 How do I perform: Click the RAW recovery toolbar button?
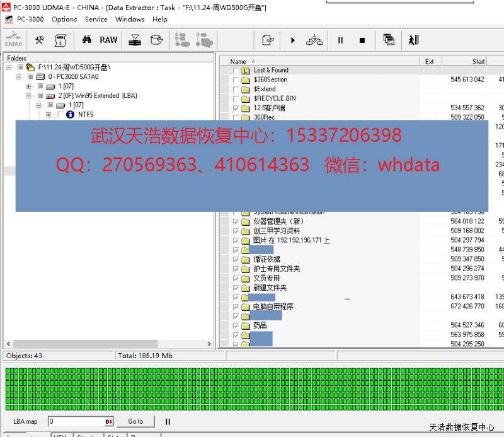[108, 40]
